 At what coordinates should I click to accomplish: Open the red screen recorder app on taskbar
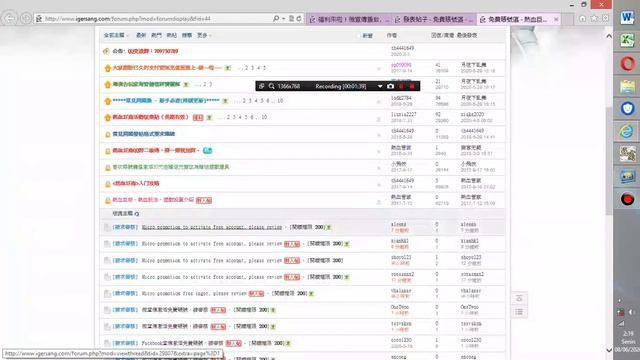tap(627, 199)
